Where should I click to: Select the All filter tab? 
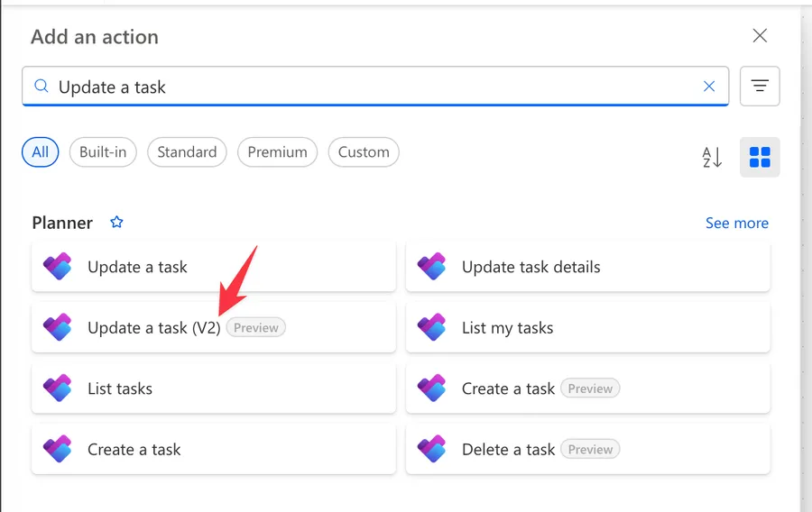click(x=41, y=152)
